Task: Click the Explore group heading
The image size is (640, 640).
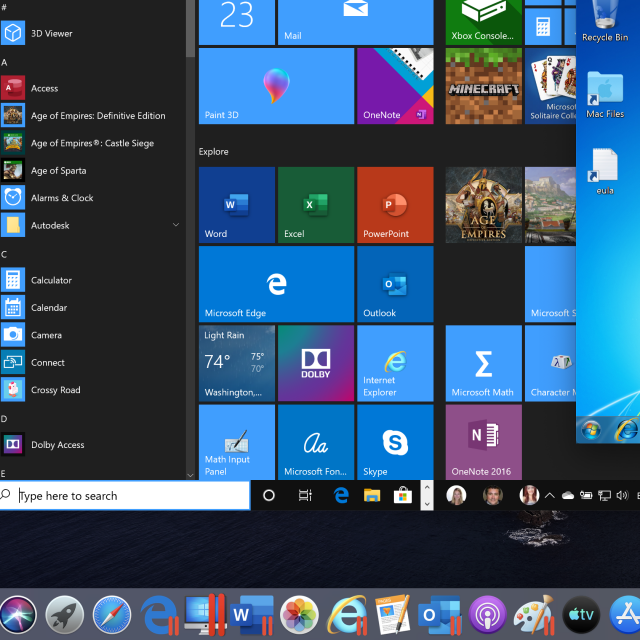Action: coord(213,151)
